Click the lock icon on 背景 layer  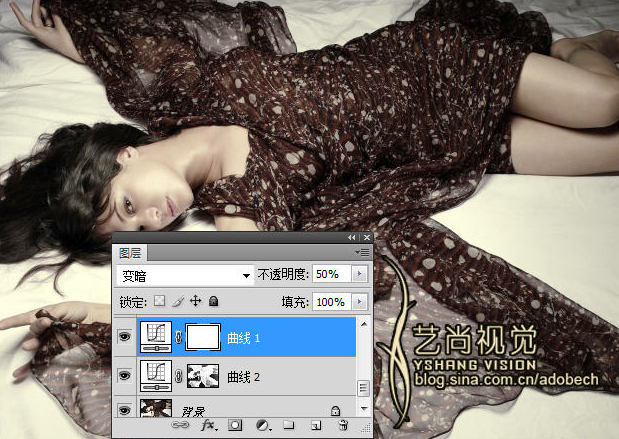[335, 411]
